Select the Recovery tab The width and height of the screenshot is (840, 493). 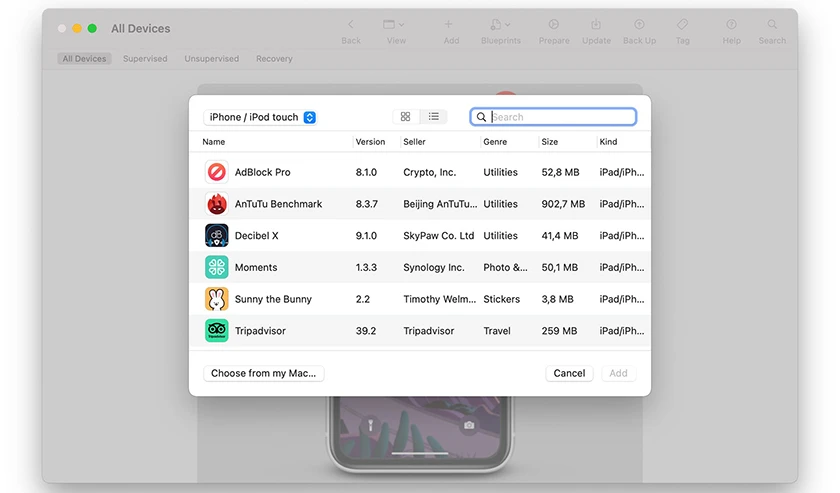pos(274,58)
